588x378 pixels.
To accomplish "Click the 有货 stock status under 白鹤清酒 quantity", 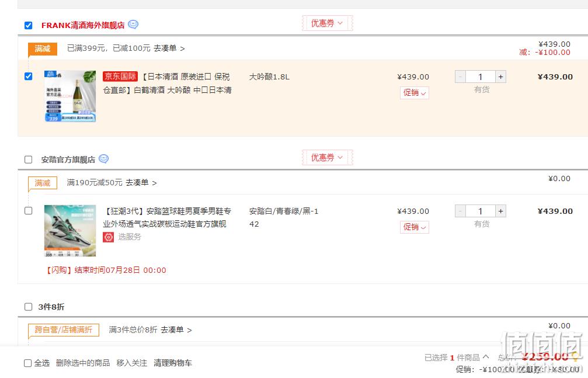I will click(482, 90).
